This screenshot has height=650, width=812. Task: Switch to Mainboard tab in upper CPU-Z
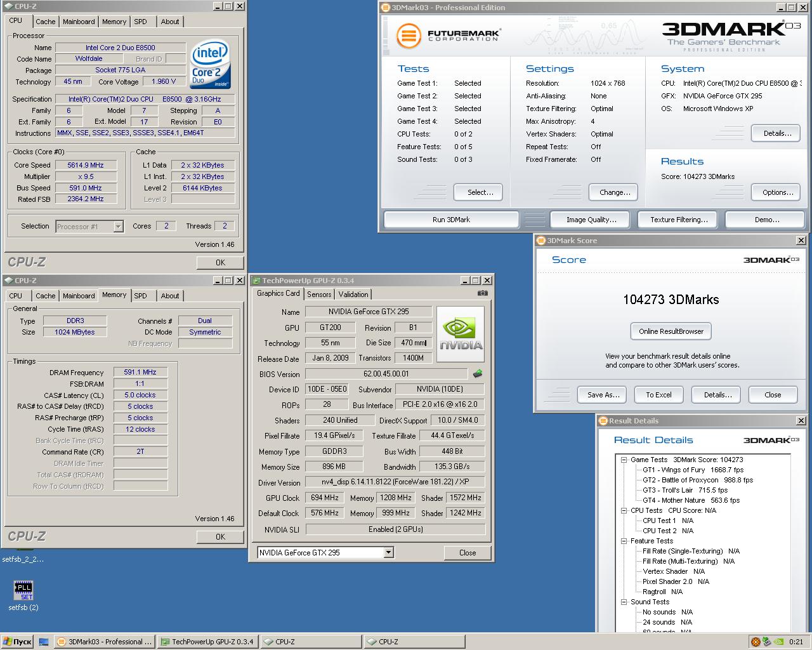pyautogui.click(x=79, y=22)
